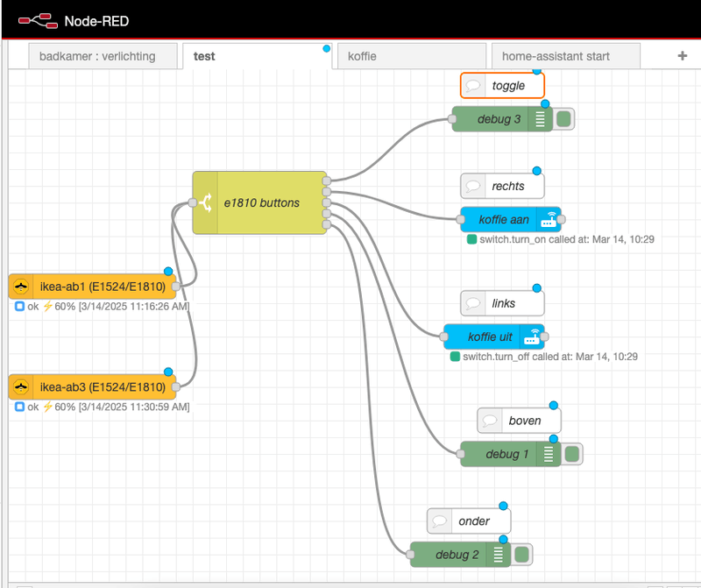
Task: Toggle debug 1 output button
Action: (x=572, y=454)
